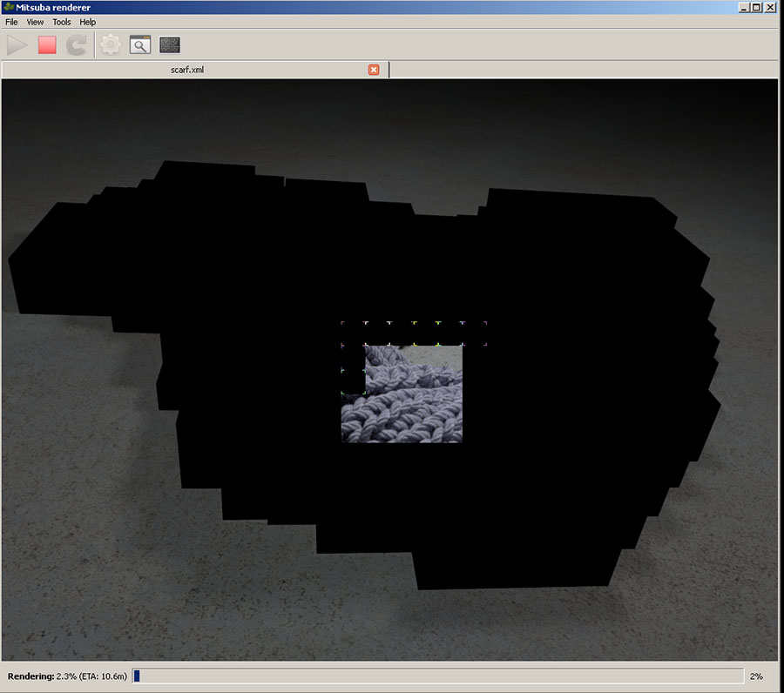The width and height of the screenshot is (784, 693).
Task: Click the Mitsuba leaf icon in title bar
Action: click(x=9, y=7)
